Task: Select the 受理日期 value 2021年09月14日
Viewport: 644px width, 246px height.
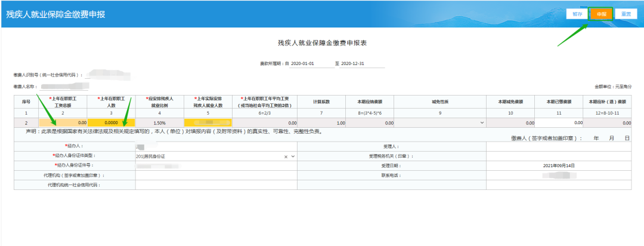Action: pyautogui.click(x=559, y=166)
